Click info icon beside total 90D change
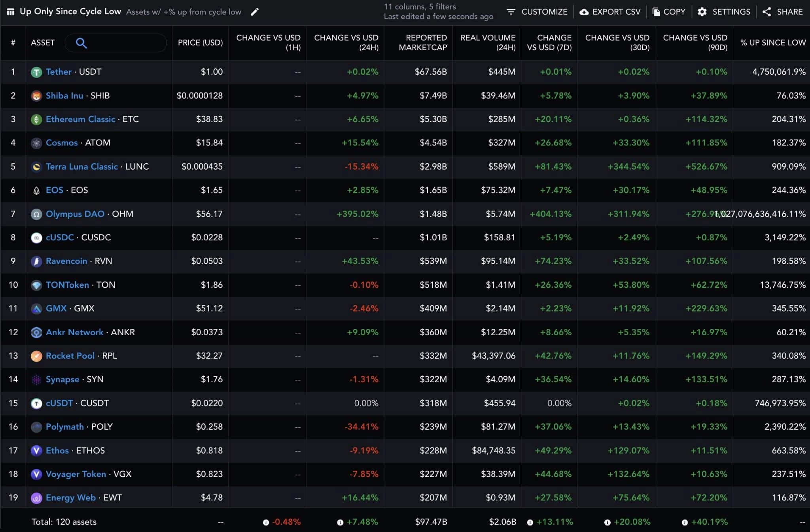 (x=685, y=523)
